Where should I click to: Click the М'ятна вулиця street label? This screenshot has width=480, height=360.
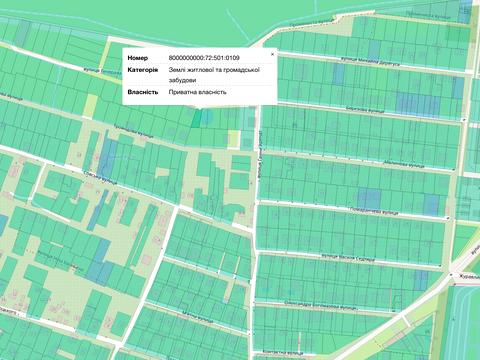click(x=197, y=318)
